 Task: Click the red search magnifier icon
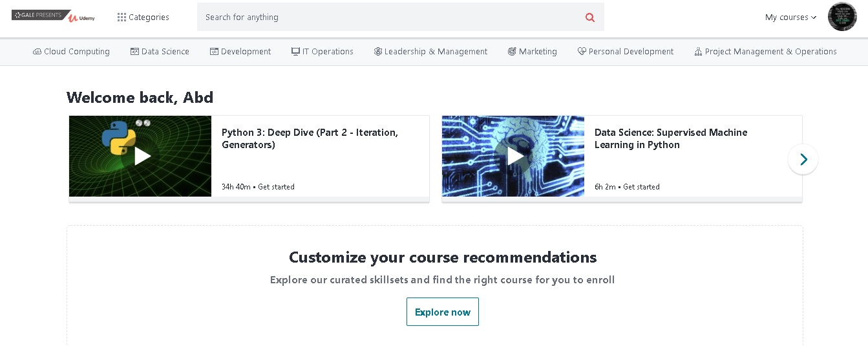[x=589, y=17]
